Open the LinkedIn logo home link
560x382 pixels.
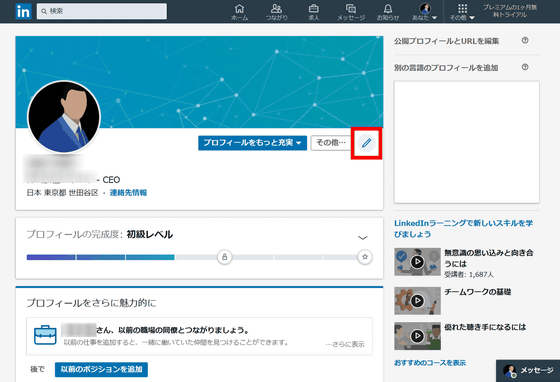coord(23,11)
